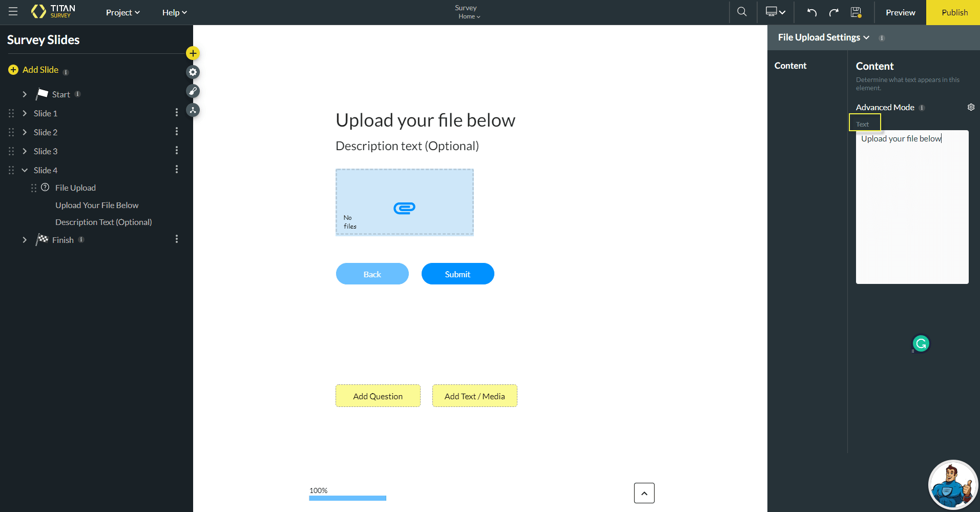Image resolution: width=980 pixels, height=512 pixels.
Task: Click the search magnifier in the top bar
Action: tap(741, 11)
